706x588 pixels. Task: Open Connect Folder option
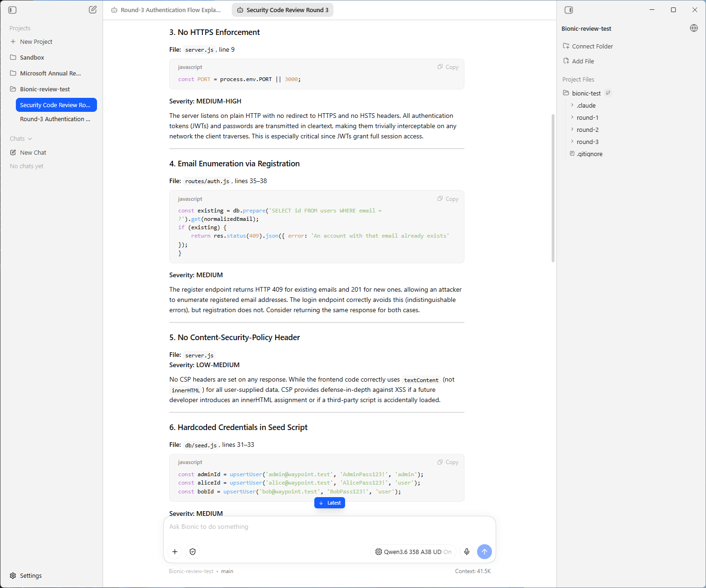(x=588, y=46)
